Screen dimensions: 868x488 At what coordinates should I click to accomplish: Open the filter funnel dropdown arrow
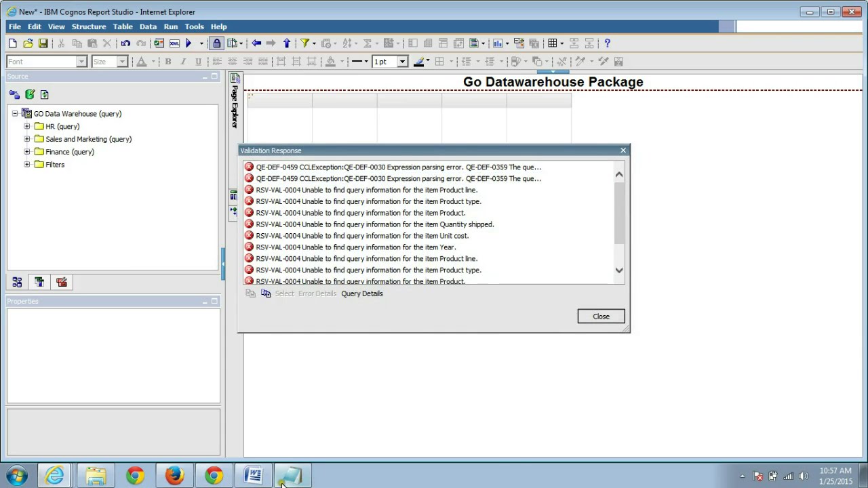(x=313, y=43)
